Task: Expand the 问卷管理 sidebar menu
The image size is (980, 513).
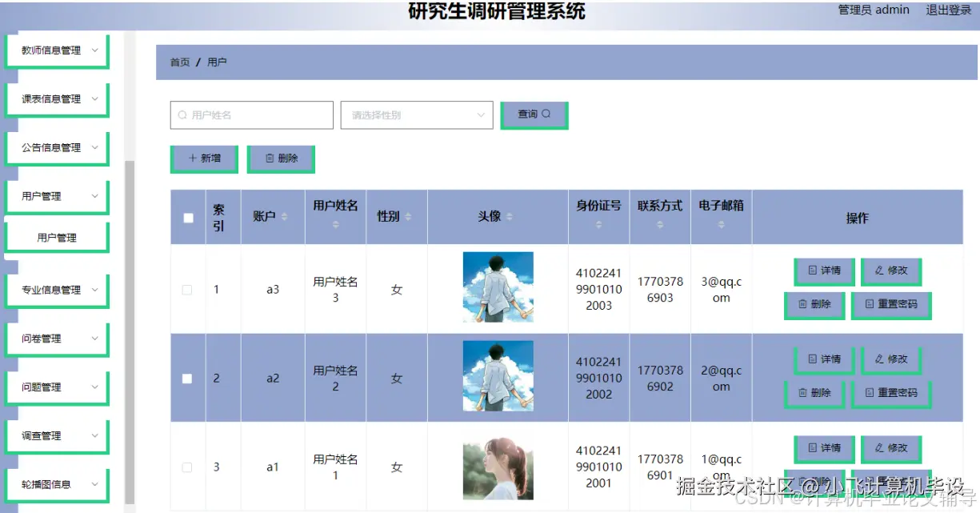Action: (x=58, y=339)
